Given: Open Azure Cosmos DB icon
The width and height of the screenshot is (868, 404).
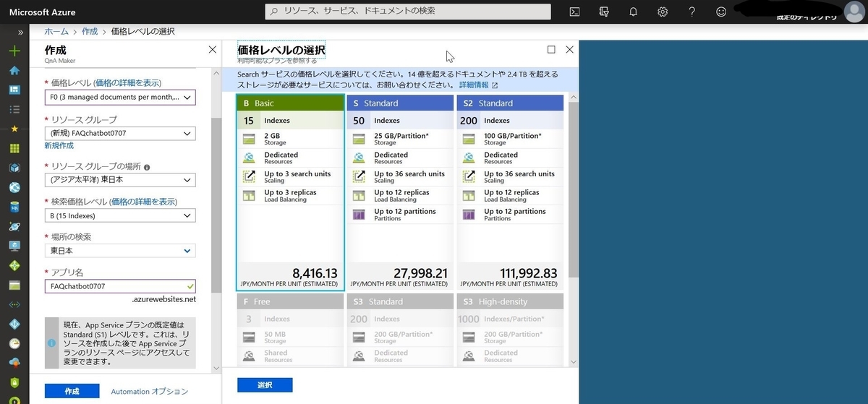Looking at the screenshot, I should [14, 226].
